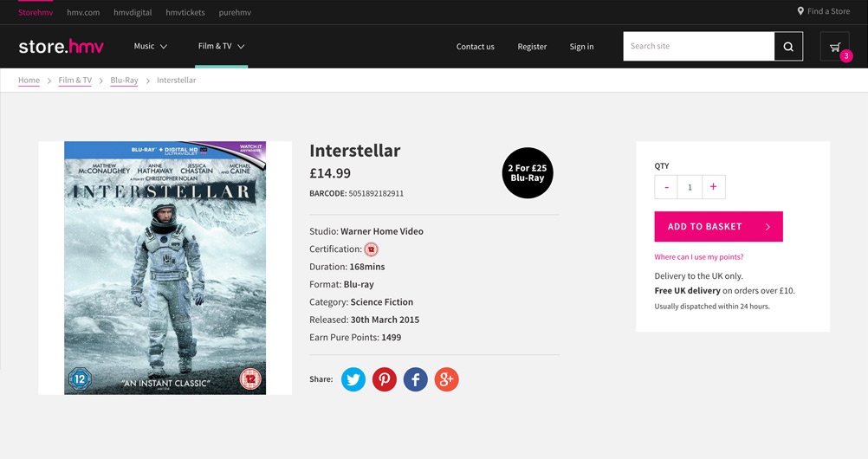Increase quantity with plus button

click(x=714, y=187)
